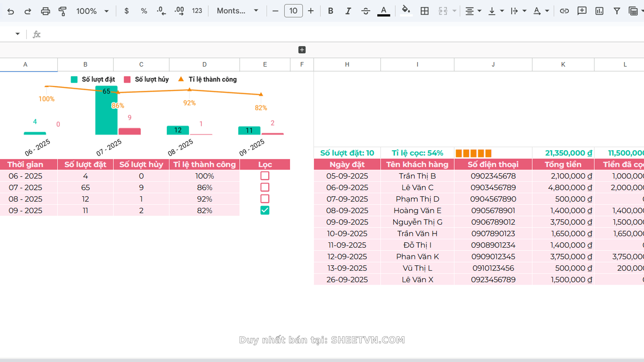
Task: Click the Insert link icon
Action: (x=564, y=11)
